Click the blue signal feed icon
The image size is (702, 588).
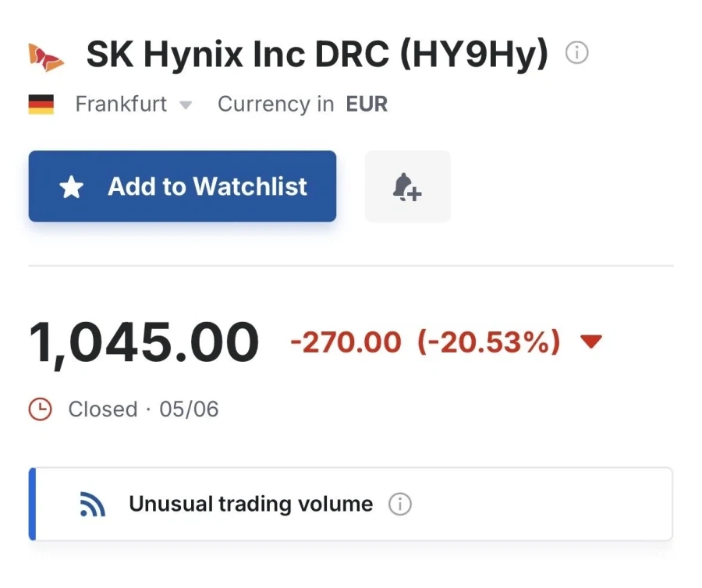click(92, 505)
